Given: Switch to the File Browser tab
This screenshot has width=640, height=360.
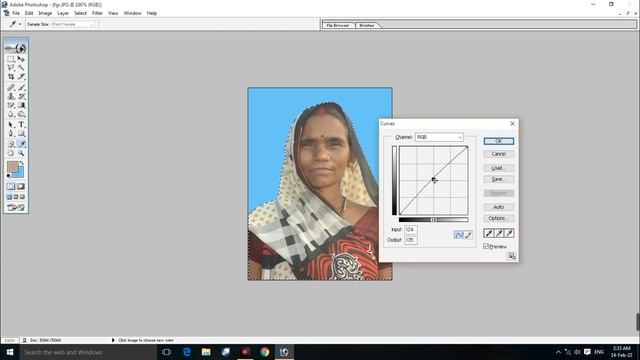Looking at the screenshot, I should coord(338,25).
